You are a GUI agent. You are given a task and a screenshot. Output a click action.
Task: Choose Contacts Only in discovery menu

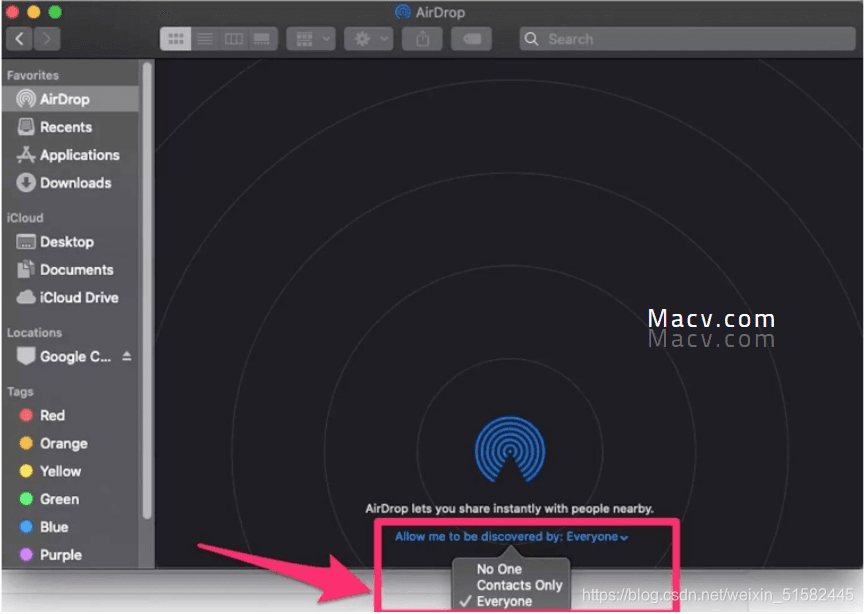coord(520,585)
